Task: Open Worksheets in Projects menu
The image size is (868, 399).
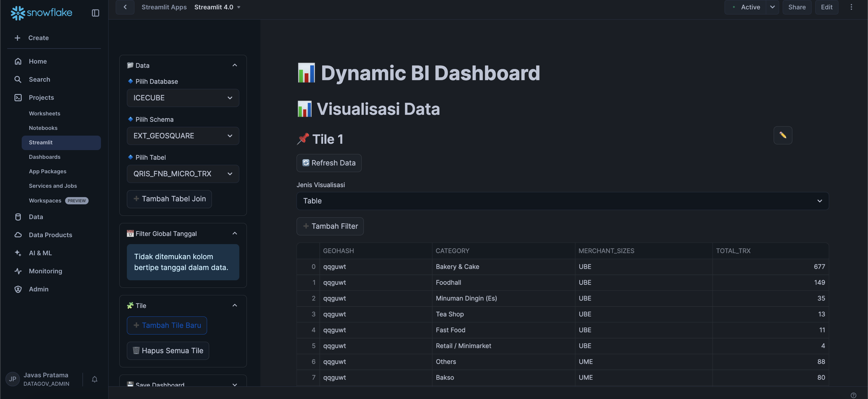Action: pos(44,114)
